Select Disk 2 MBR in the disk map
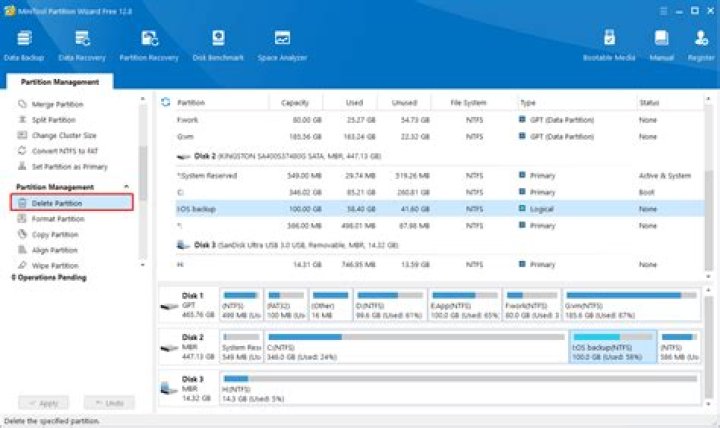 [188, 346]
